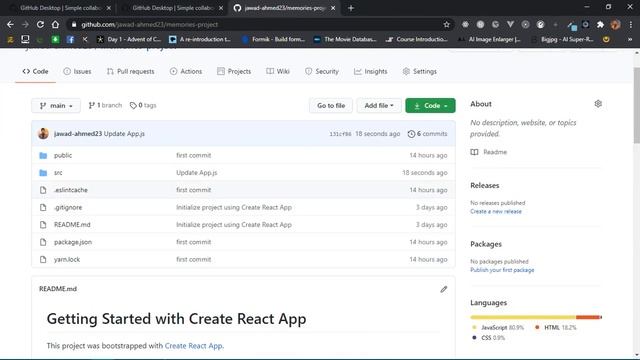Click the src folder icon
This screenshot has height=360, width=640.
43,173
